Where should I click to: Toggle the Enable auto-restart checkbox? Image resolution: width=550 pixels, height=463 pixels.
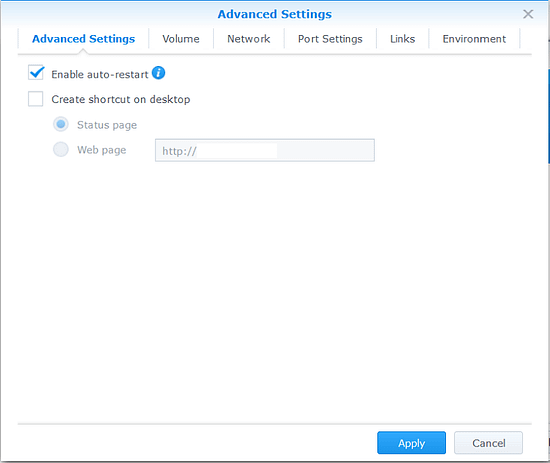(x=36, y=73)
